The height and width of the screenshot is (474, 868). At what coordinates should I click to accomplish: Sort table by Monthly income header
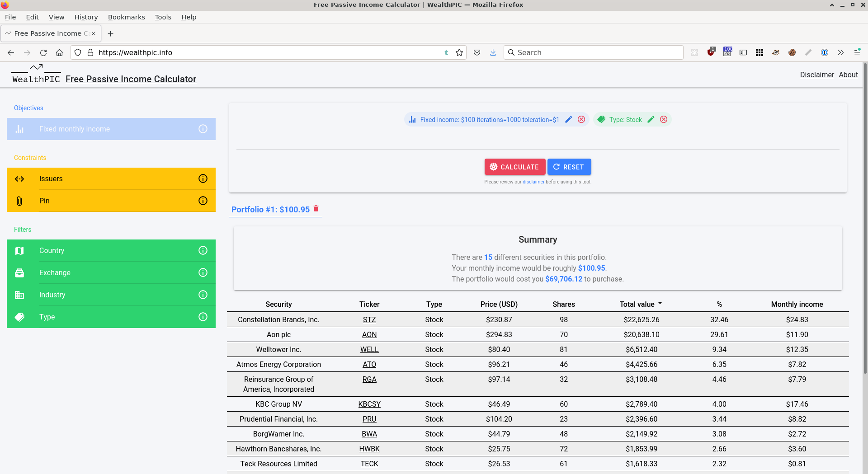pos(797,304)
